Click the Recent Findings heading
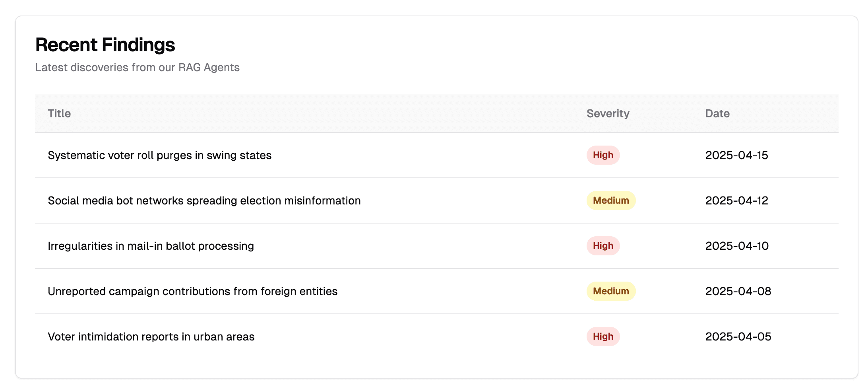This screenshot has width=868, height=389. [x=105, y=45]
